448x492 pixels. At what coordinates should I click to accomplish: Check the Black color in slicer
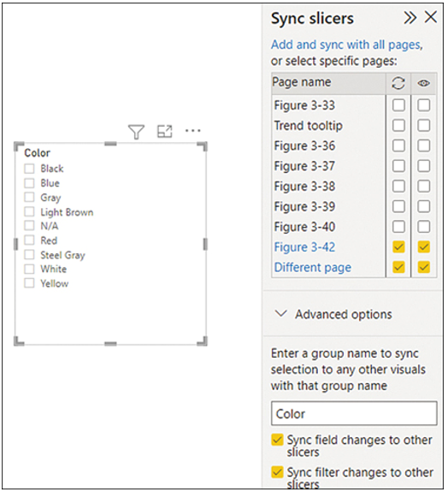(29, 169)
